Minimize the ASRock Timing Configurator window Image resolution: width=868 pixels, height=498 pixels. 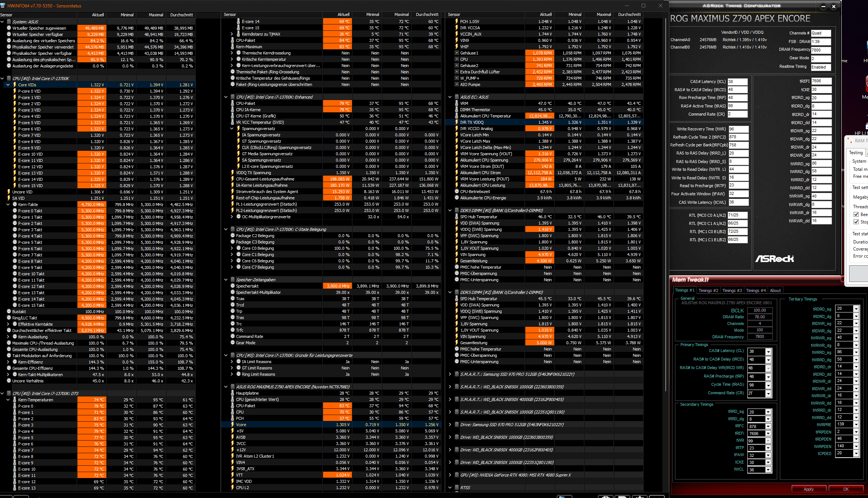[823, 6]
